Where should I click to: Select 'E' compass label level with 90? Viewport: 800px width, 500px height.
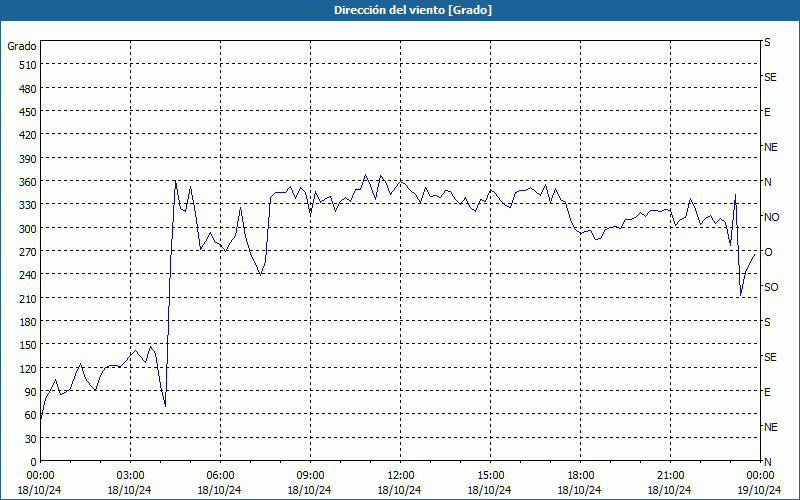pos(767,392)
